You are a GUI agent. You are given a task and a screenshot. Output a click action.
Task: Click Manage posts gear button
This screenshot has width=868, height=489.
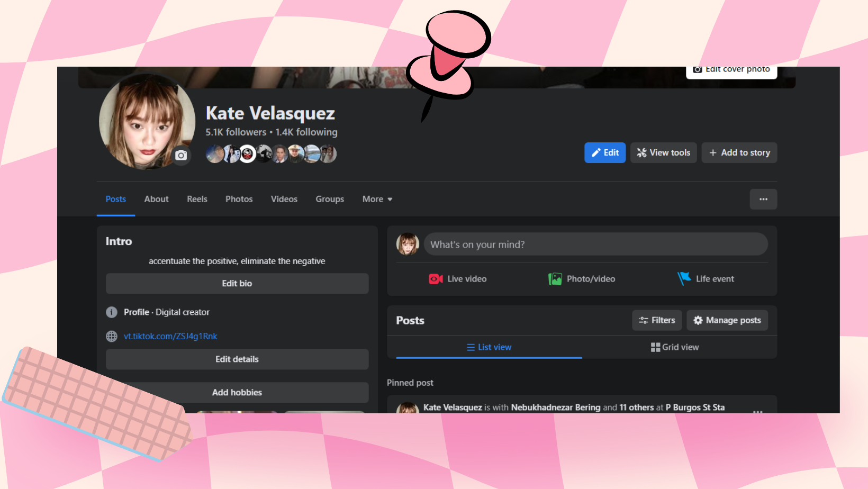(x=727, y=320)
